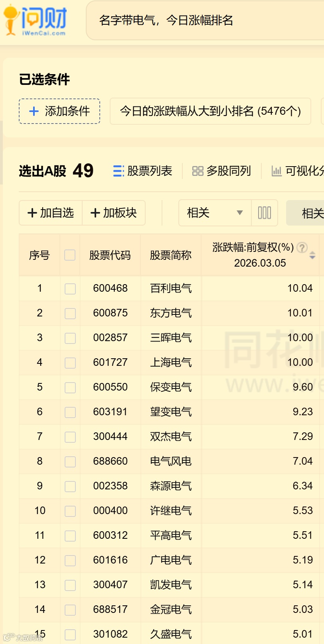Switch to 股票列表 view
The height and width of the screenshot is (644, 324).
142,171
